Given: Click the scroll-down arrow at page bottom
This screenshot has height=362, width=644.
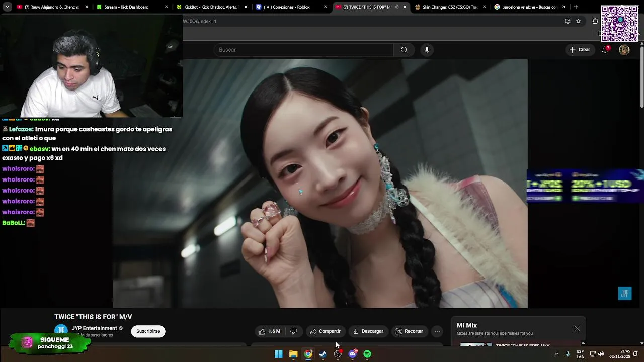Looking at the screenshot, I should click(641, 343).
